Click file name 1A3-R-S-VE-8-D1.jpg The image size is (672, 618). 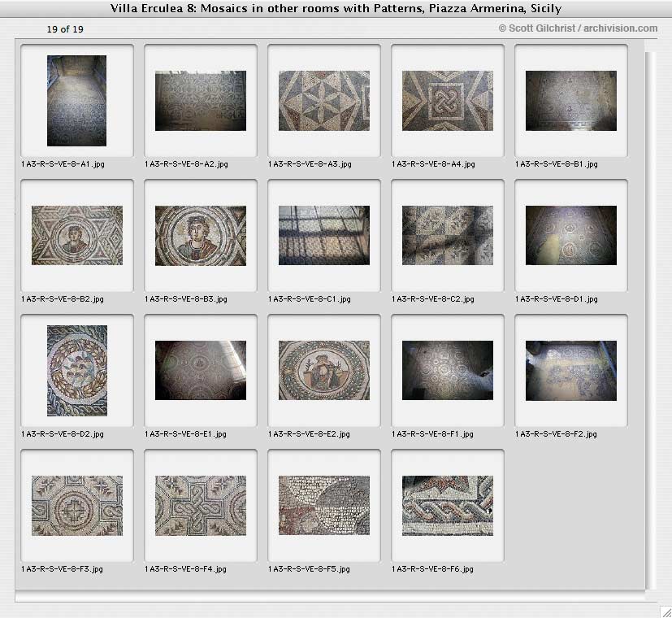557,299
